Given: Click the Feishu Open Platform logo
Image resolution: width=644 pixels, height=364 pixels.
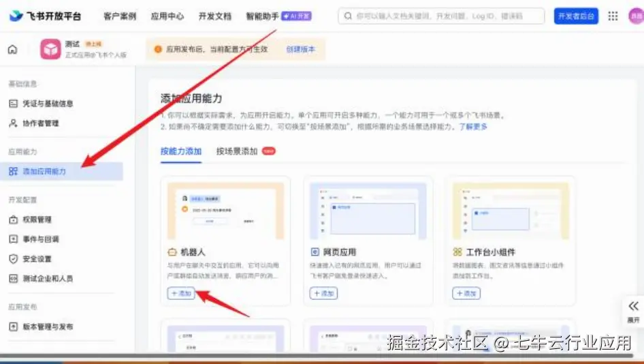Looking at the screenshot, I should 45,16.
